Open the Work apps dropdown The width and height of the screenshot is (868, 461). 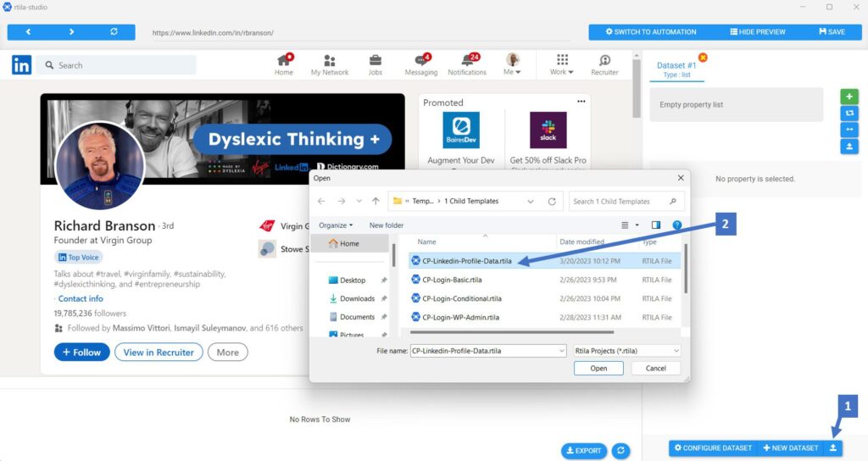(x=562, y=64)
